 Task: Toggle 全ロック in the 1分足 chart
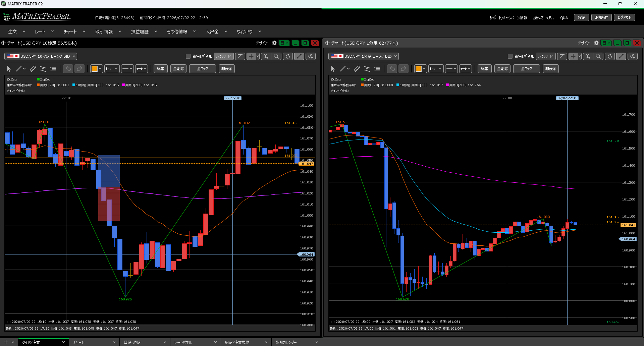526,69
